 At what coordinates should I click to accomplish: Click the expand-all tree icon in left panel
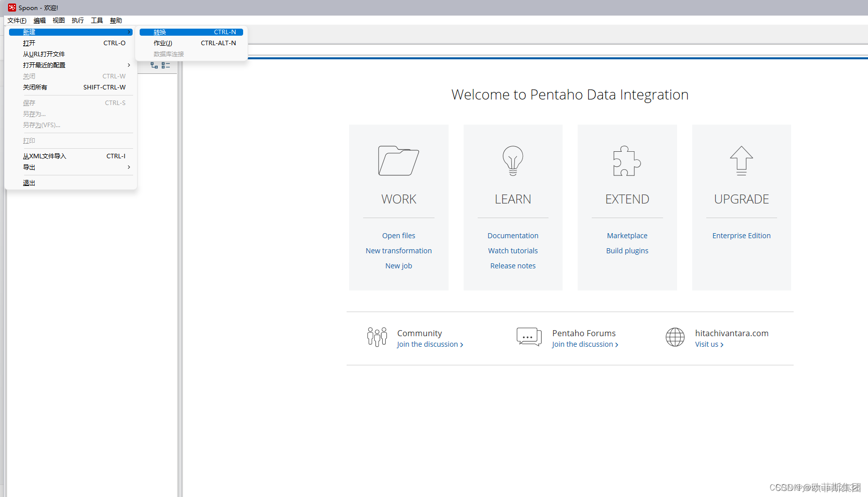click(154, 65)
